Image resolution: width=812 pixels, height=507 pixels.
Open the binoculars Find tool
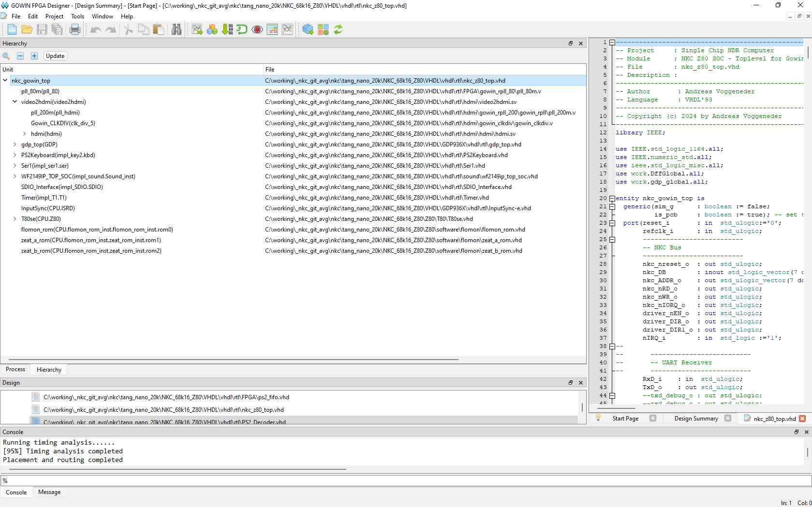click(x=177, y=29)
